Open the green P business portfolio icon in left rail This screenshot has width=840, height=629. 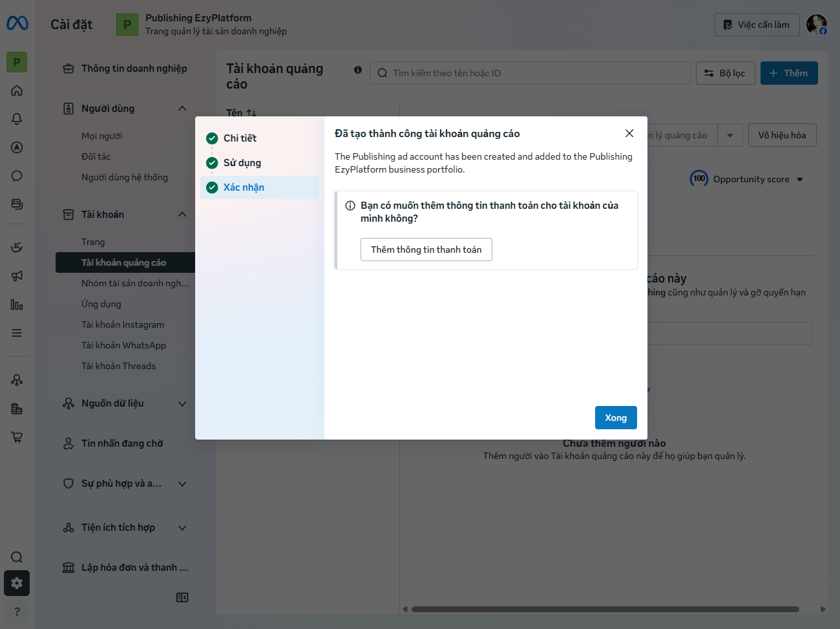tap(17, 62)
